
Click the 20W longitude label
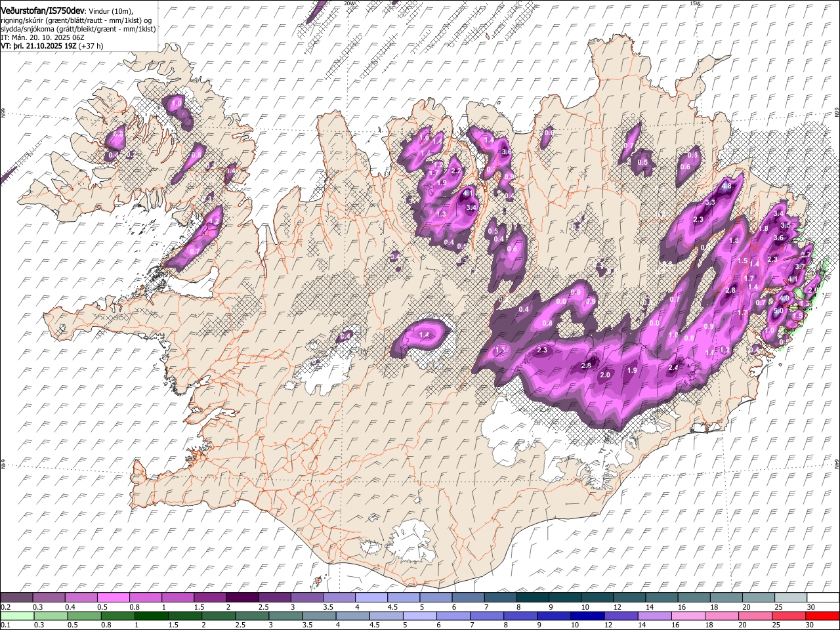(349, 3)
